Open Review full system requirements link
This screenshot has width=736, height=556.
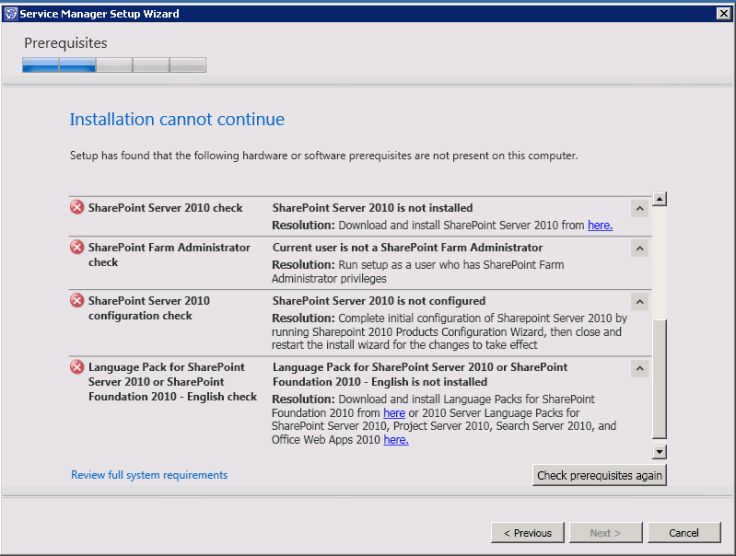click(x=149, y=475)
